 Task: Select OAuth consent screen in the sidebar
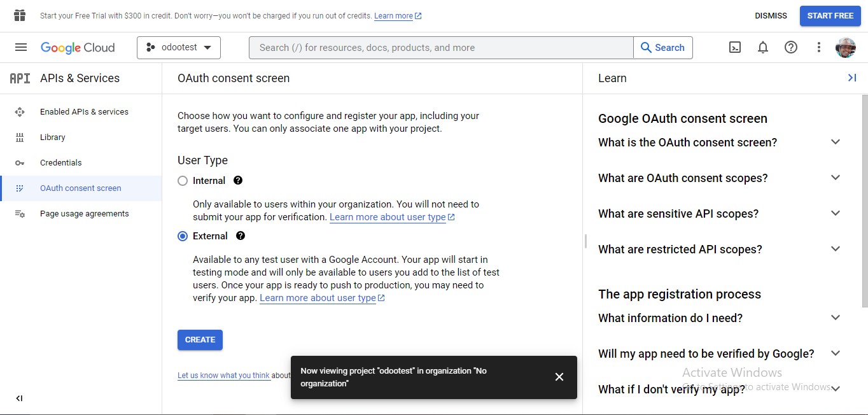coord(81,188)
